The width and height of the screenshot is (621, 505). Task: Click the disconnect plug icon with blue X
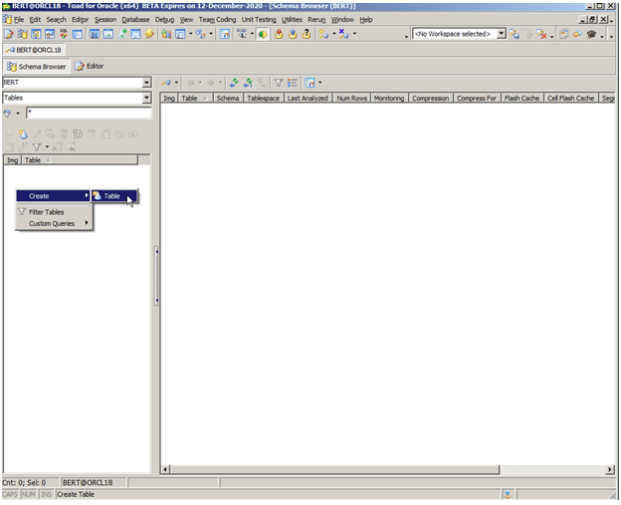[x=343, y=34]
